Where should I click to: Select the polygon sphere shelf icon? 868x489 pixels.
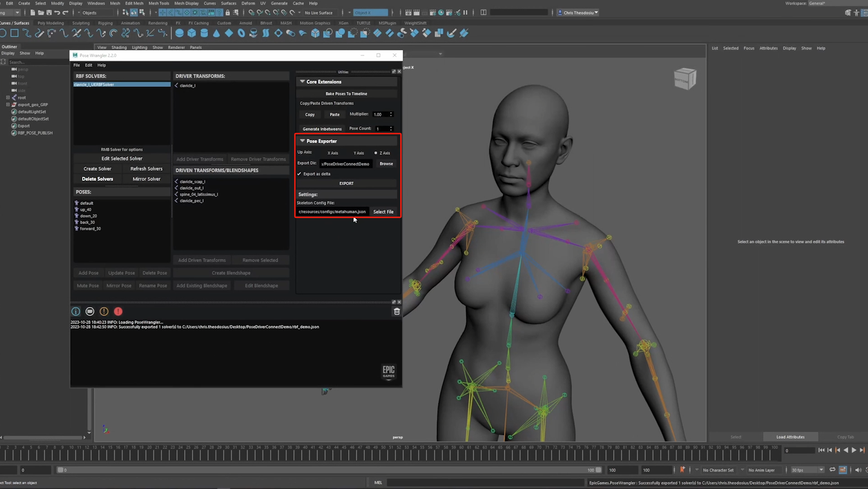point(179,33)
